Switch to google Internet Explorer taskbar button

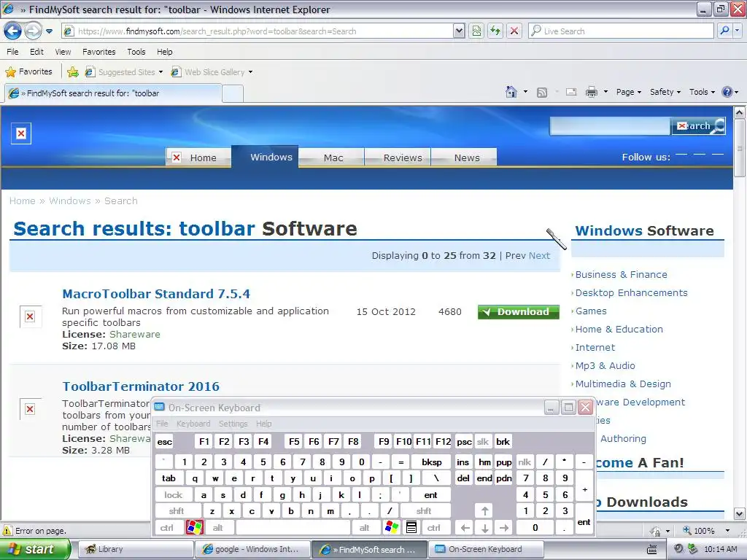[252, 549]
